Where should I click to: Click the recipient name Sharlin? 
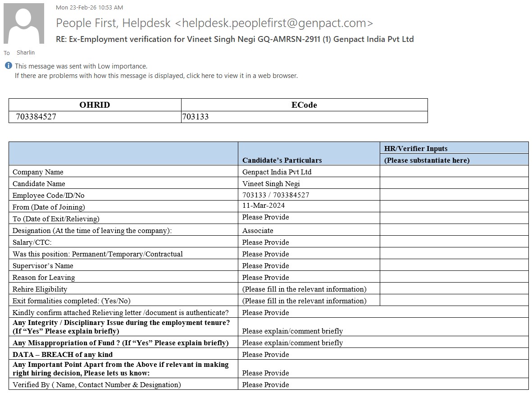point(25,53)
